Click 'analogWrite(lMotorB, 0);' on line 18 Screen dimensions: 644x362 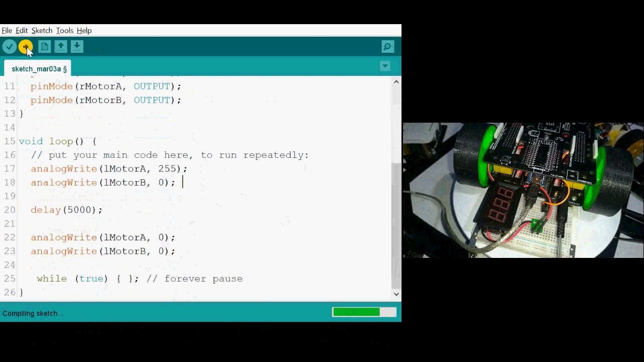click(103, 183)
